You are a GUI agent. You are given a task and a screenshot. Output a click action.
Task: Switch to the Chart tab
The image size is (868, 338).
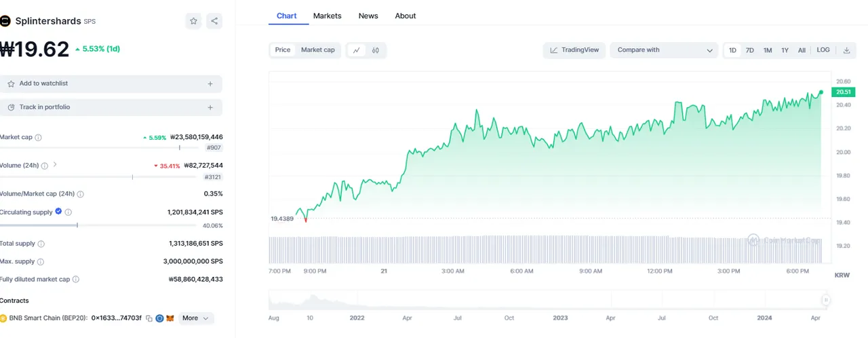coord(287,16)
